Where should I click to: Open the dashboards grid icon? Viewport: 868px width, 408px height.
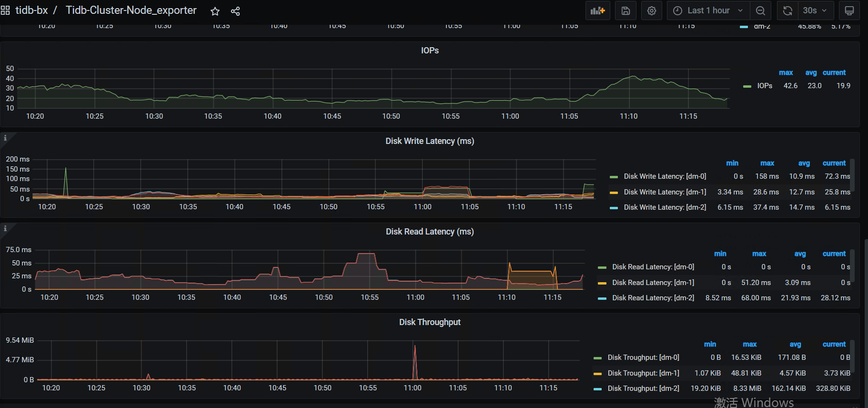(5, 10)
